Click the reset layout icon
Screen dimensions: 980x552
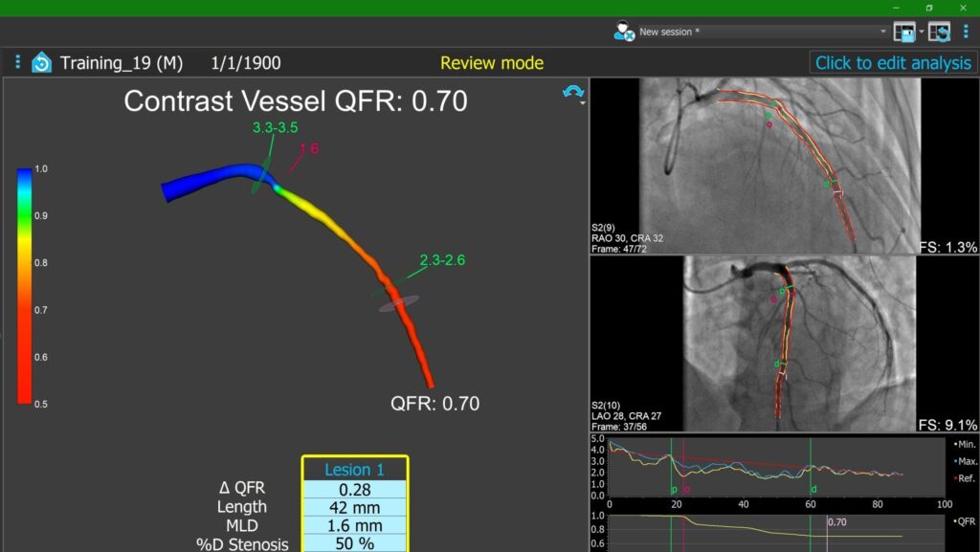click(x=939, y=32)
